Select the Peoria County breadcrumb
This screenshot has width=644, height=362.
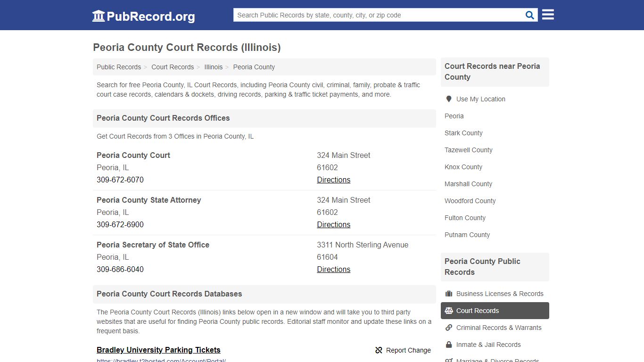[254, 67]
